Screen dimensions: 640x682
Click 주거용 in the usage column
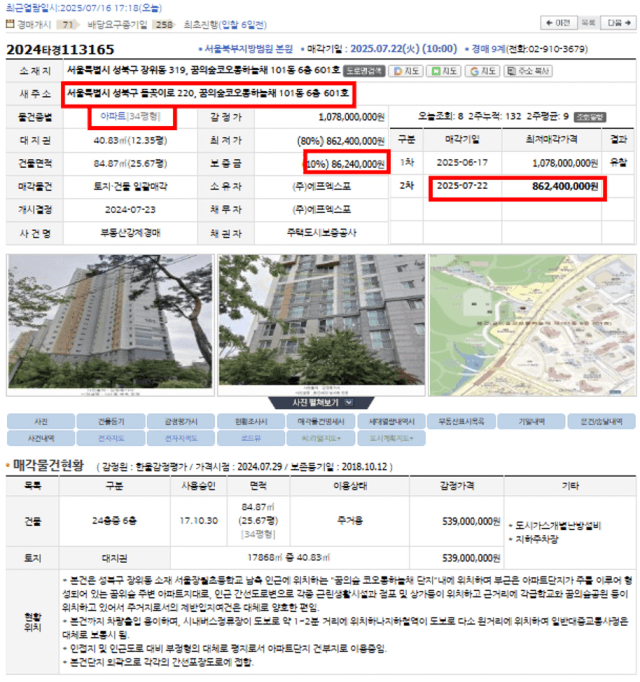(350, 521)
